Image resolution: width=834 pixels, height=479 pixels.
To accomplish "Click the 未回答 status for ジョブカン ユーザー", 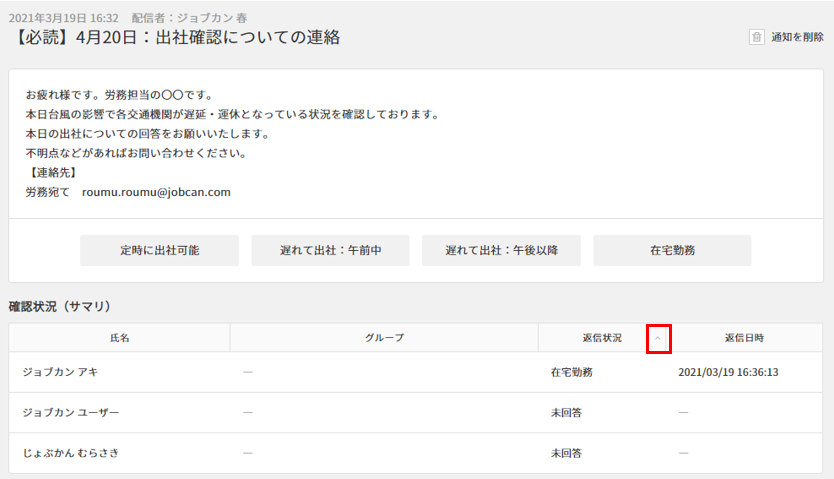I will pos(566,412).
